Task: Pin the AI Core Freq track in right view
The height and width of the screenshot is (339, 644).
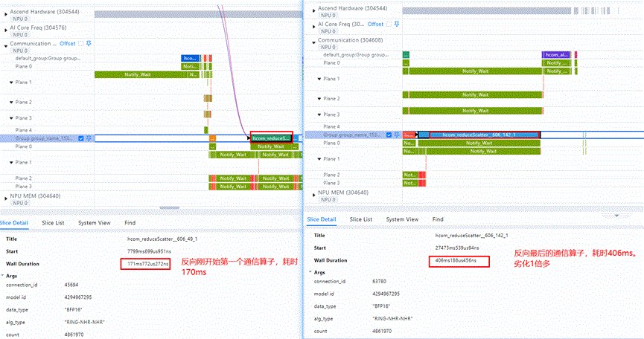Action: click(397, 25)
